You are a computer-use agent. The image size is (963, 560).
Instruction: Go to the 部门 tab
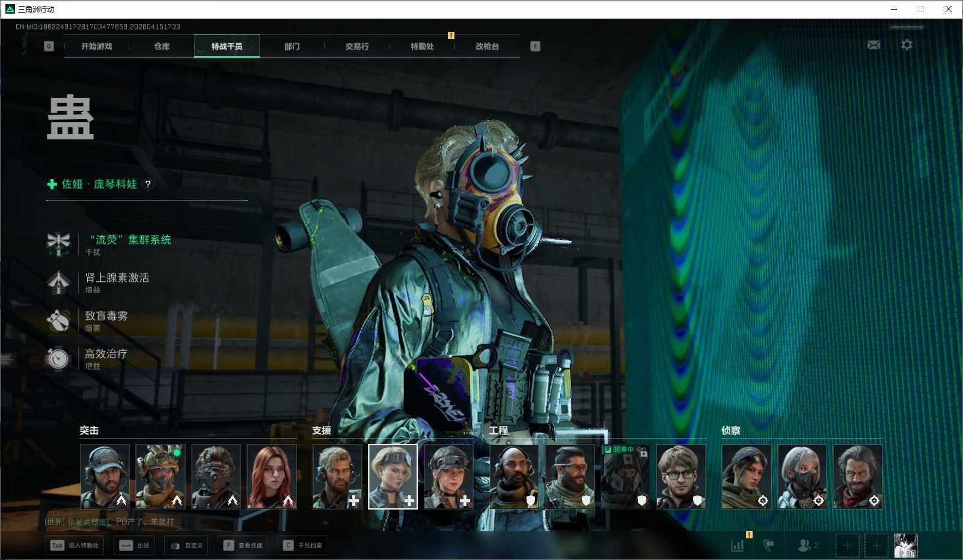tap(292, 46)
